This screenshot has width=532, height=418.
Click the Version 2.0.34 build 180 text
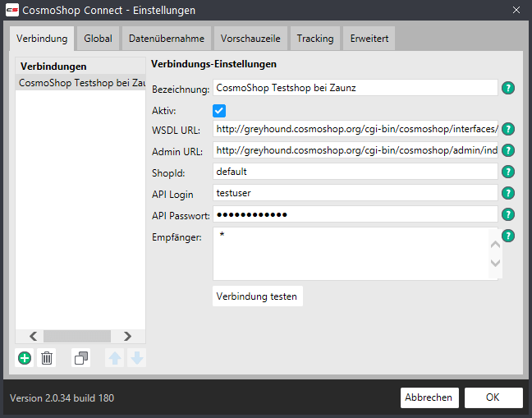62,398
